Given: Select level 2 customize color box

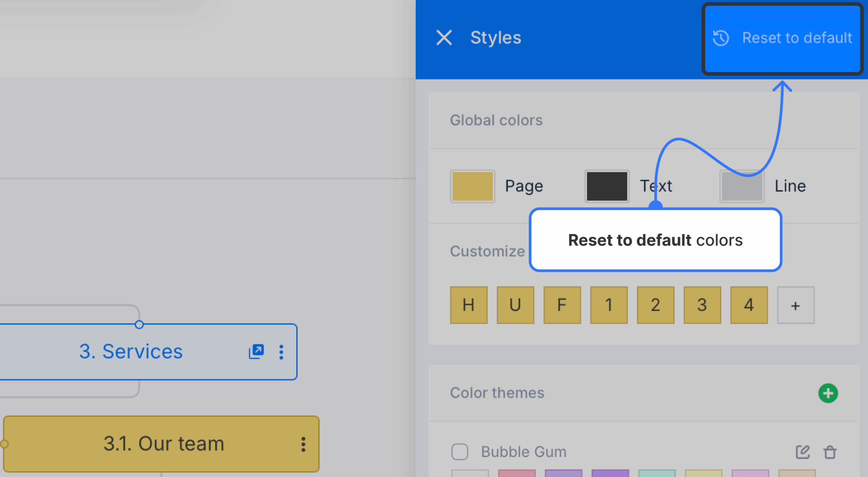Looking at the screenshot, I should click(x=656, y=305).
